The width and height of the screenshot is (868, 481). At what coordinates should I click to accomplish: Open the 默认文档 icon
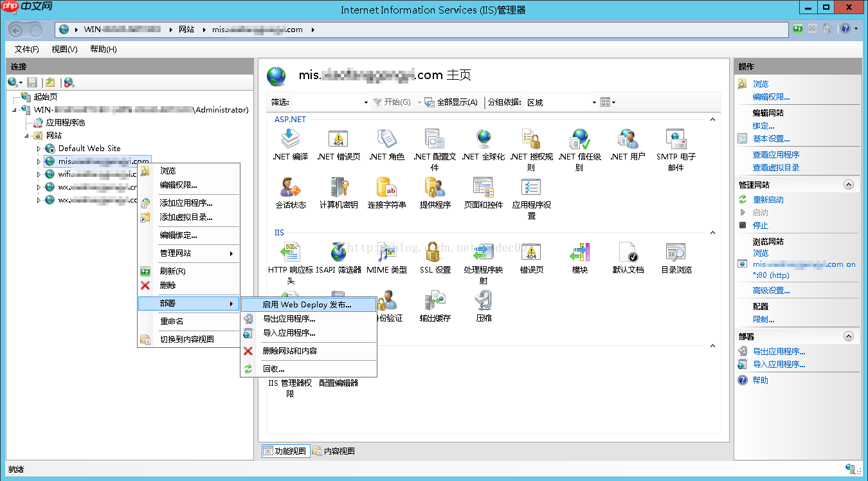[628, 253]
